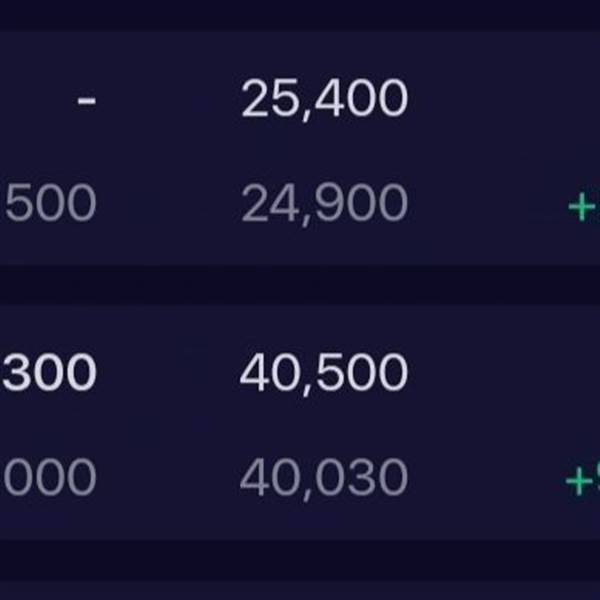Select the bold 300 value
The width and height of the screenshot is (600, 600).
(x=49, y=373)
